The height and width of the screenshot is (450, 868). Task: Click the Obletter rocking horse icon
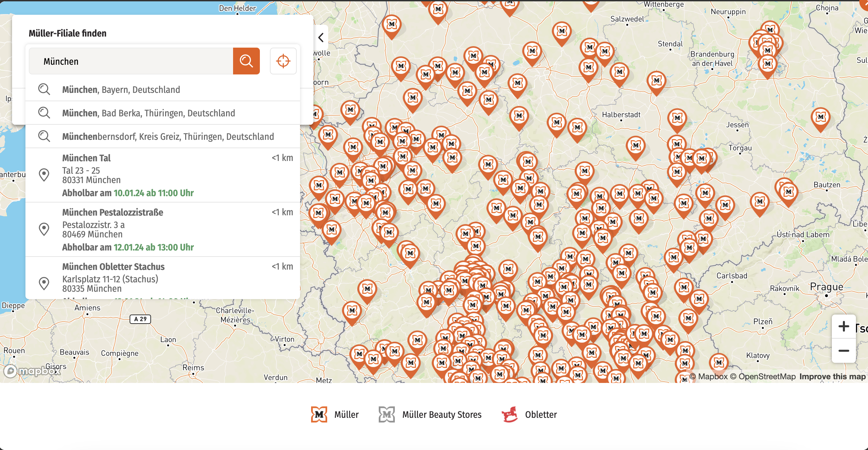pyautogui.click(x=509, y=414)
